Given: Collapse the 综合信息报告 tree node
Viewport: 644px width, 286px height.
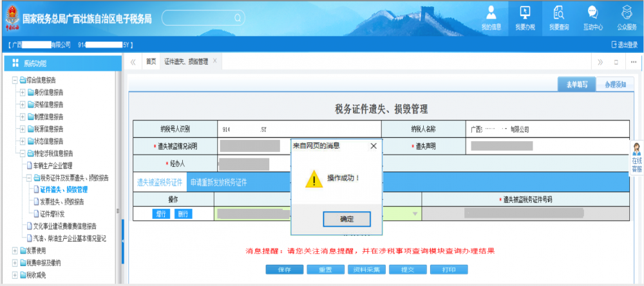Looking at the screenshot, I should pyautogui.click(x=14, y=81).
